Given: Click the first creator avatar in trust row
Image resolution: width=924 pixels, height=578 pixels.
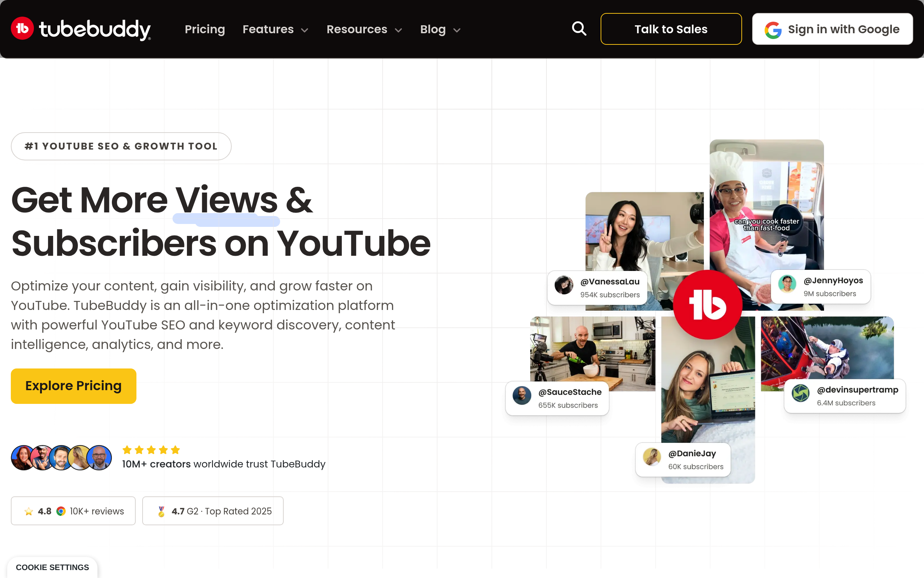Looking at the screenshot, I should pos(24,458).
